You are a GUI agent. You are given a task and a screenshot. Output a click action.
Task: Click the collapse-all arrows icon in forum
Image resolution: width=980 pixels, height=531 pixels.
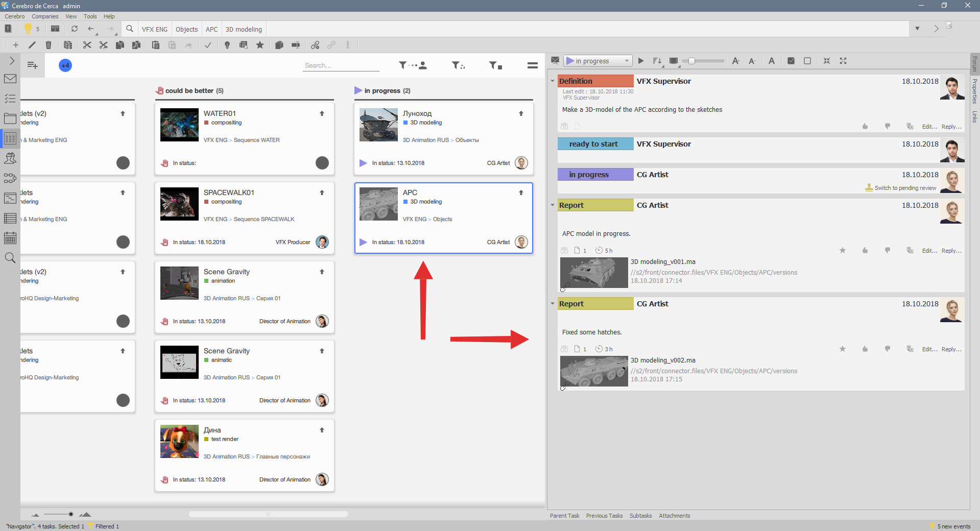pyautogui.click(x=827, y=61)
